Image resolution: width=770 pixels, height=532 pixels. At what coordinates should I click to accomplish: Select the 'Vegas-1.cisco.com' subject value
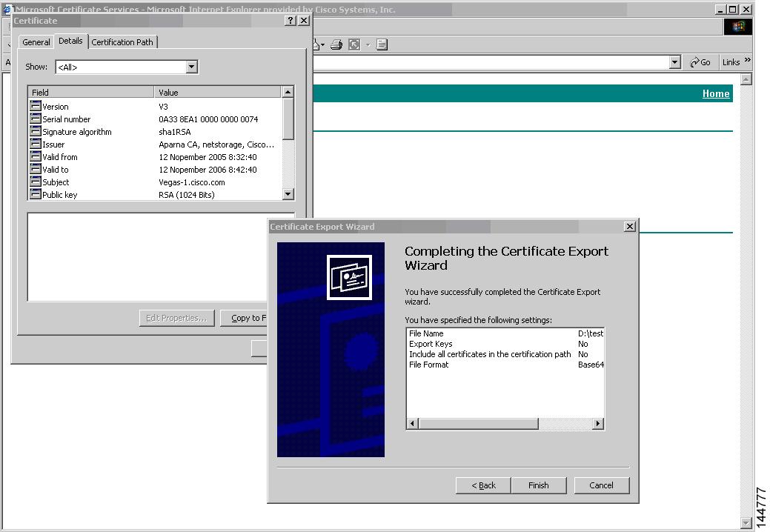[x=192, y=182]
